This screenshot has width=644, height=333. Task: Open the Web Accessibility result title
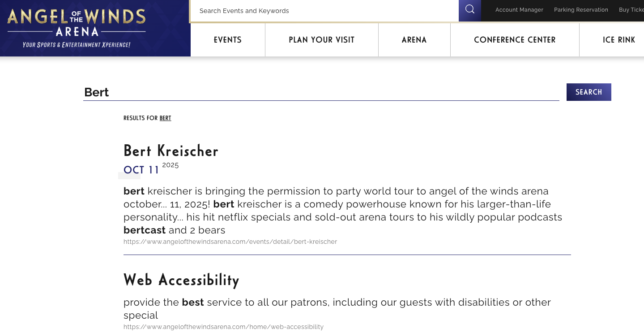click(x=181, y=280)
